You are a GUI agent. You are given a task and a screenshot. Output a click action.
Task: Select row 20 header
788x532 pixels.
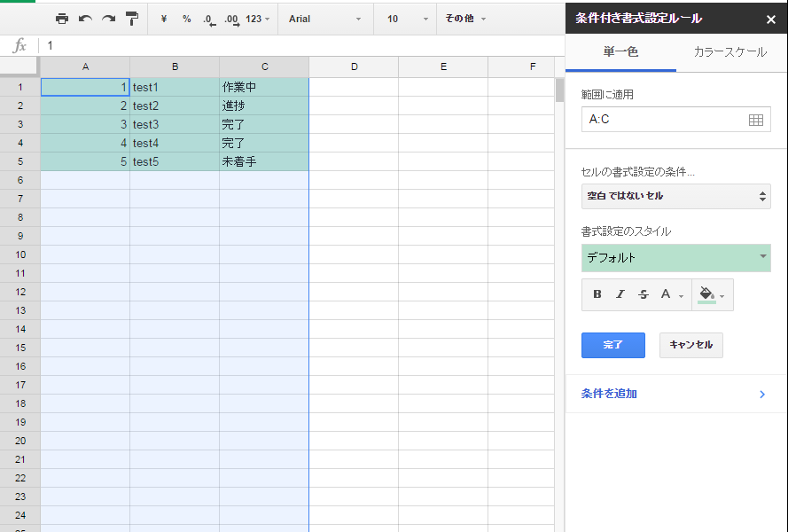point(20,441)
